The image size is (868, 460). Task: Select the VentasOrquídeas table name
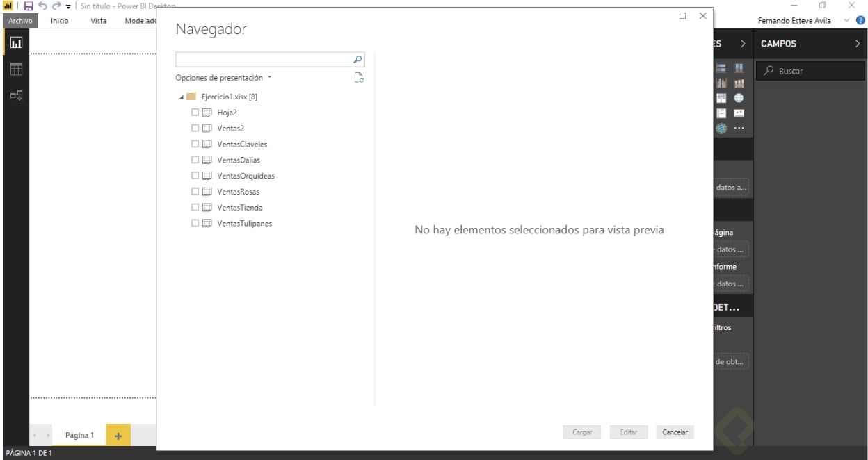pyautogui.click(x=246, y=176)
